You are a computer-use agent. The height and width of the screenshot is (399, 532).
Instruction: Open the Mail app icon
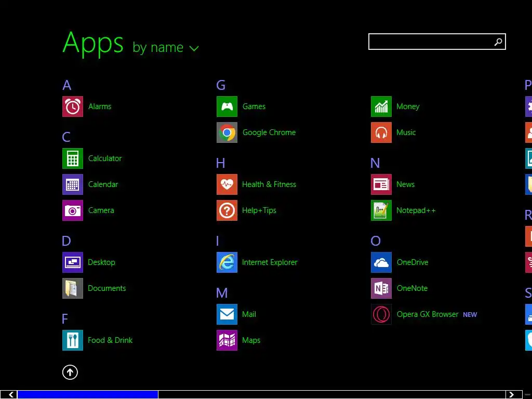pyautogui.click(x=227, y=314)
